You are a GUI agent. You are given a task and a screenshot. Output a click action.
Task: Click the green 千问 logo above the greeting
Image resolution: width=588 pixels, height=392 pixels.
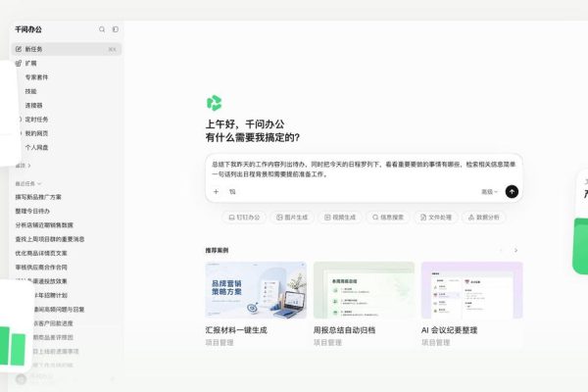pyautogui.click(x=214, y=103)
